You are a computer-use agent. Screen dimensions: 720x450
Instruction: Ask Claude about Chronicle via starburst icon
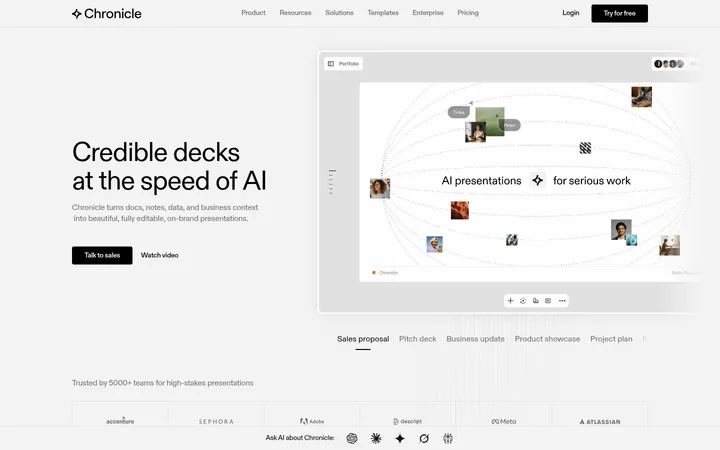(376, 439)
